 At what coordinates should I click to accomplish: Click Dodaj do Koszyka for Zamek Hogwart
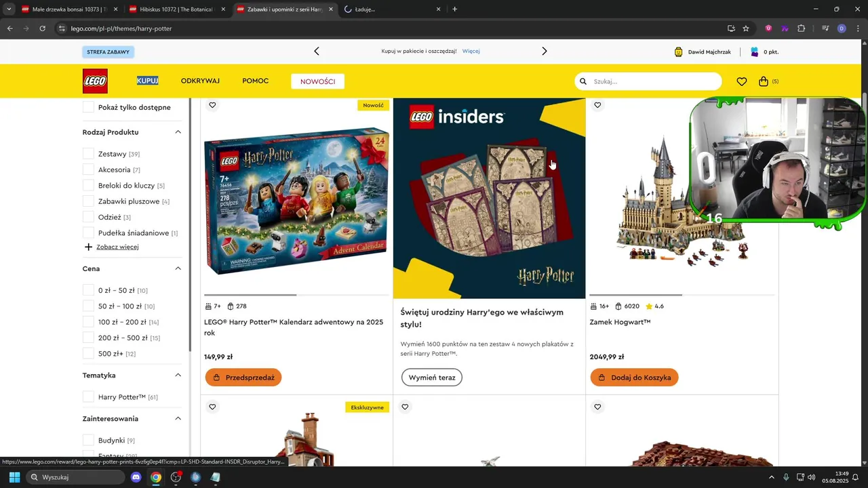click(x=634, y=378)
